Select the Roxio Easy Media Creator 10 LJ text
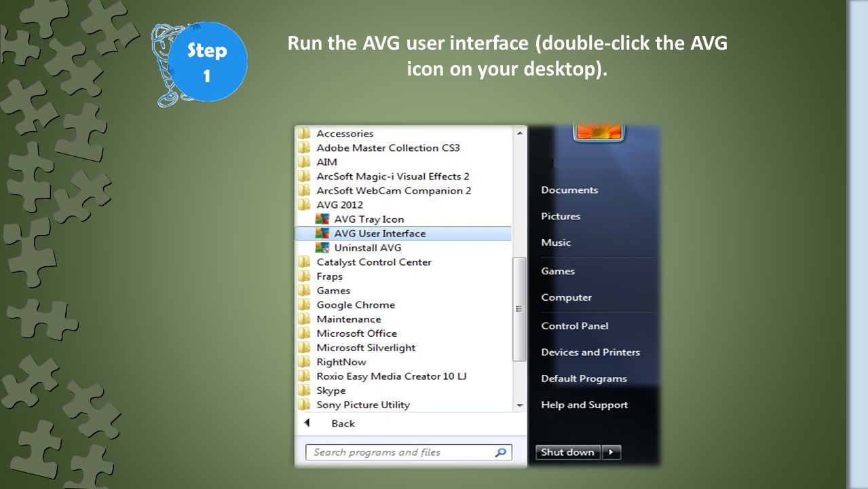868x489 pixels. (392, 376)
